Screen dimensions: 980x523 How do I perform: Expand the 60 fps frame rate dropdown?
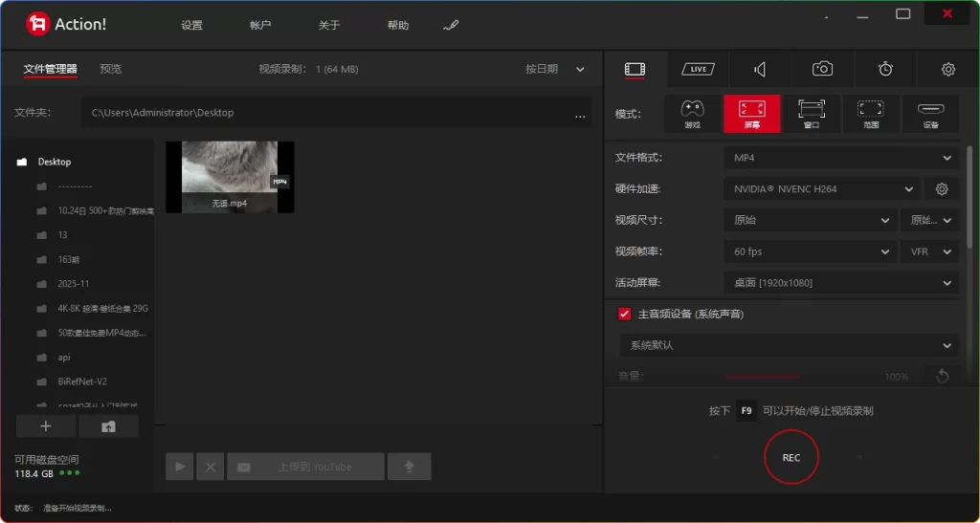[x=810, y=251]
